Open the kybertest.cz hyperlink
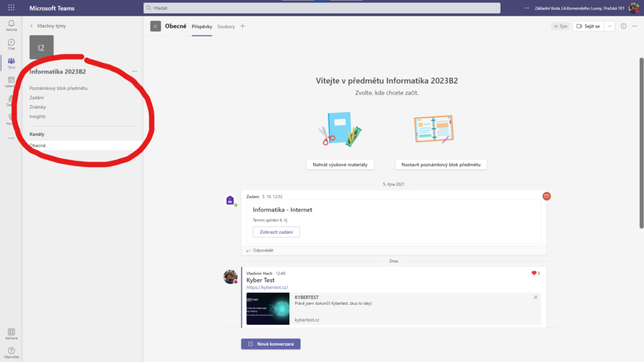Image resolution: width=644 pixels, height=362 pixels. [267, 287]
